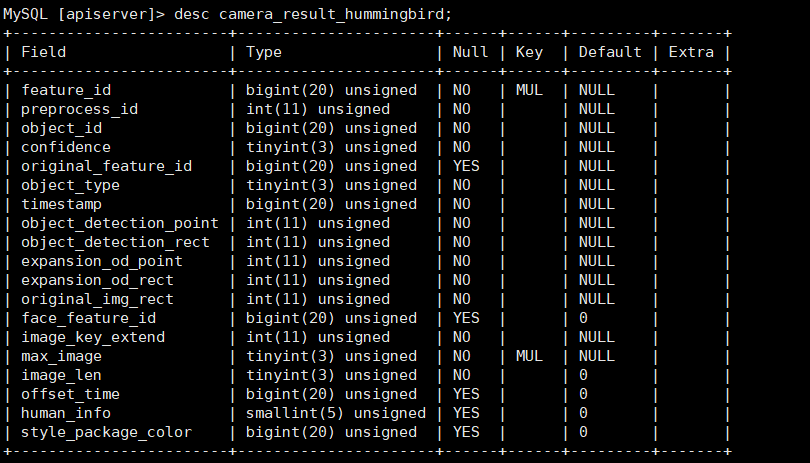The height and width of the screenshot is (463, 810).
Task: Click the MUL key value for max_image
Action: 528,356
